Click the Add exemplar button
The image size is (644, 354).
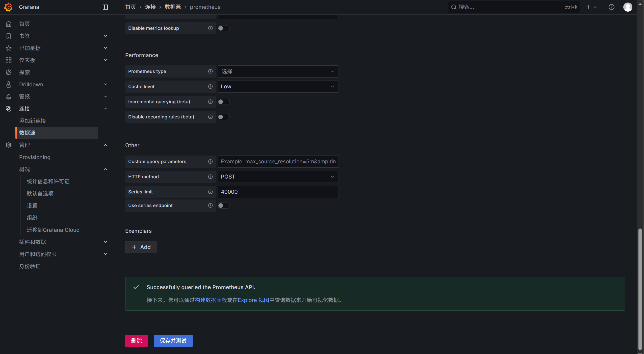coord(141,247)
